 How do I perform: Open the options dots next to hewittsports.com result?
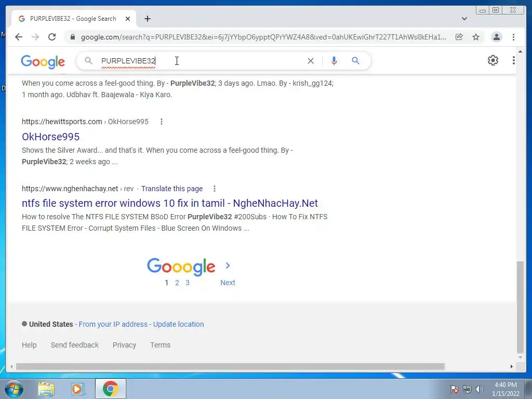[162, 122]
